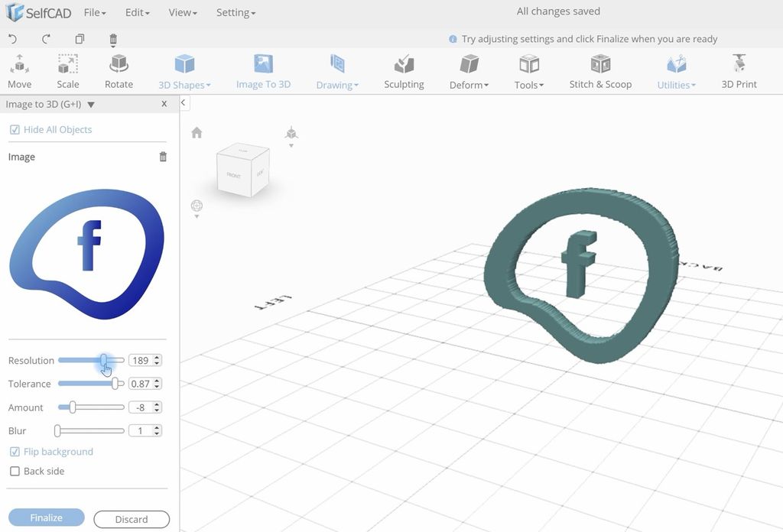This screenshot has height=532, width=783.
Task: Open the view mode dropdown arrow below cube icon
Action: click(291, 146)
